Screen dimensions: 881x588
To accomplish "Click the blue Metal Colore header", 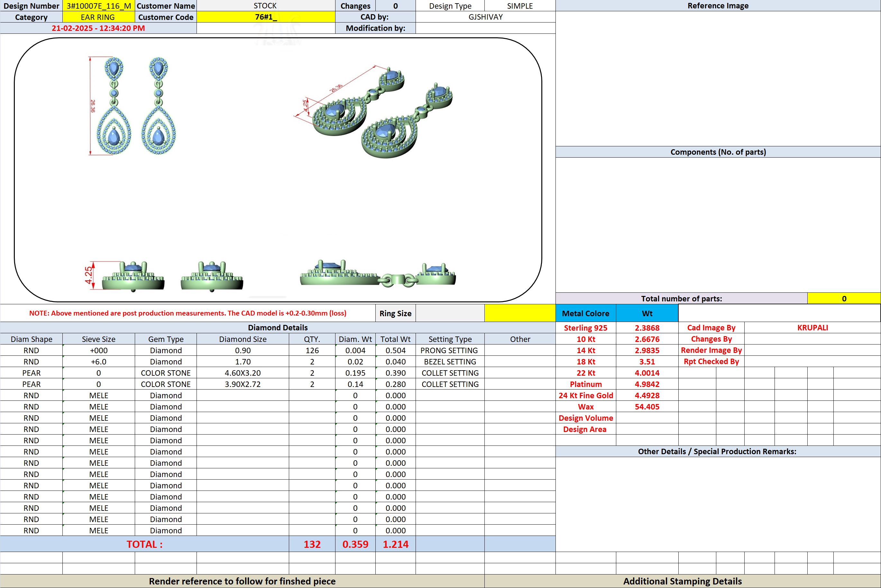I will pyautogui.click(x=586, y=313).
